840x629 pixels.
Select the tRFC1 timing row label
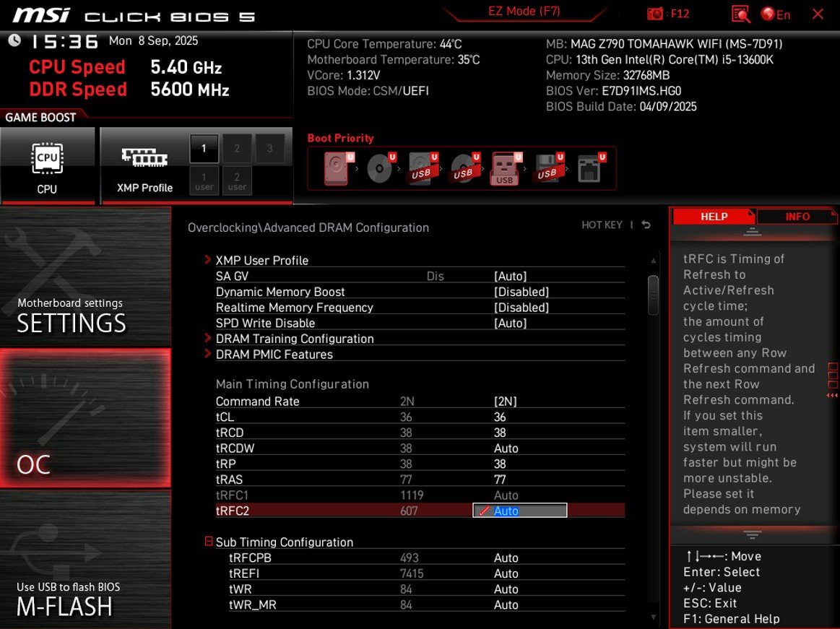(x=231, y=495)
